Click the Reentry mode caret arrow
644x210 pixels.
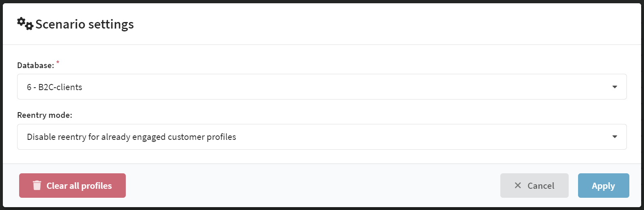[x=615, y=137]
